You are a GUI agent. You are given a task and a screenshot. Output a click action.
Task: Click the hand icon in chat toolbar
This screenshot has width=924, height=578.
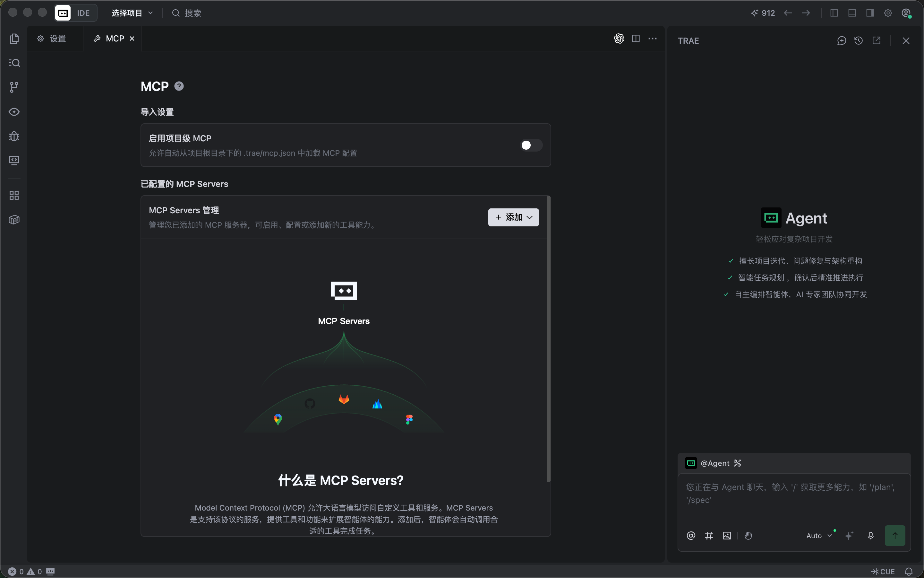coord(748,536)
